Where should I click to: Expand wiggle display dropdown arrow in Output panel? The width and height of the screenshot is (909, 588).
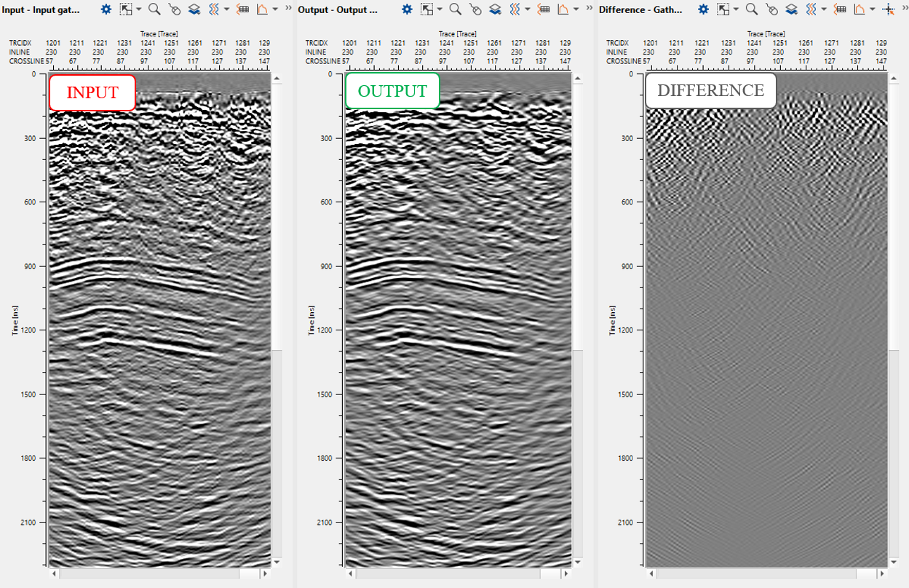point(528,9)
